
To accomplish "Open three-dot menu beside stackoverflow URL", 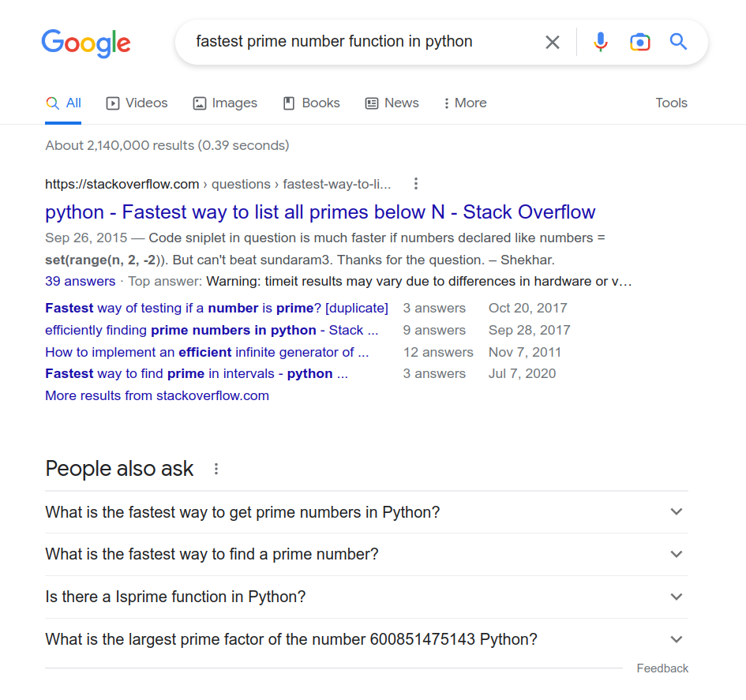I will tap(416, 184).
